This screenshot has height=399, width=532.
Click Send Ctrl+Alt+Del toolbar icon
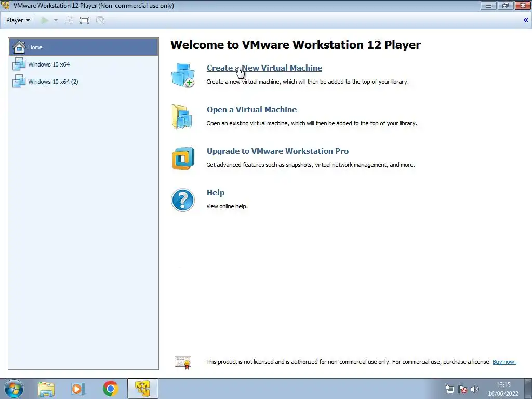(x=69, y=20)
